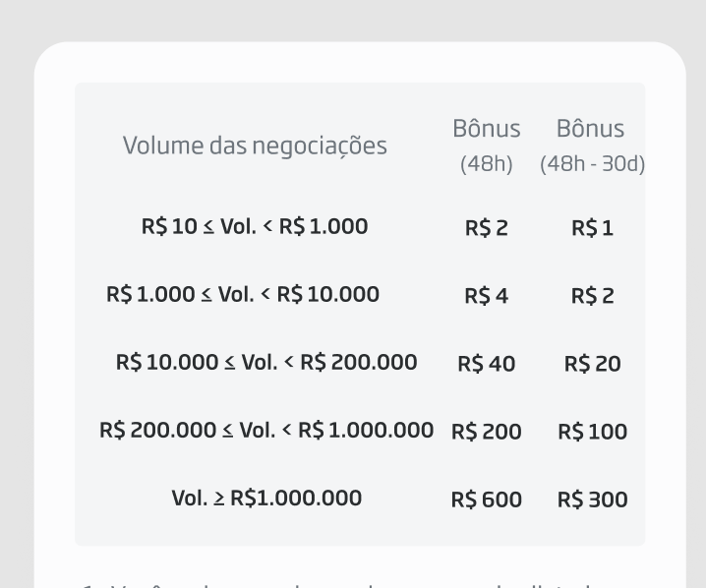
Task: Click the R$ 4 bonus value
Action: [x=487, y=296]
